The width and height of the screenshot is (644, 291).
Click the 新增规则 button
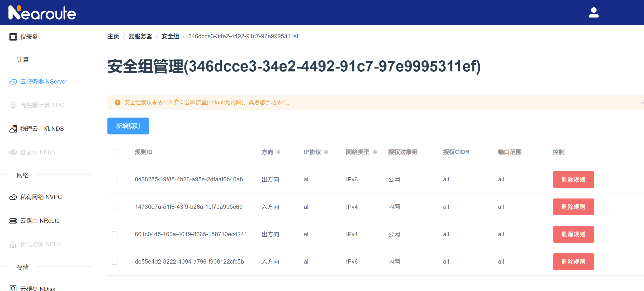coord(128,126)
